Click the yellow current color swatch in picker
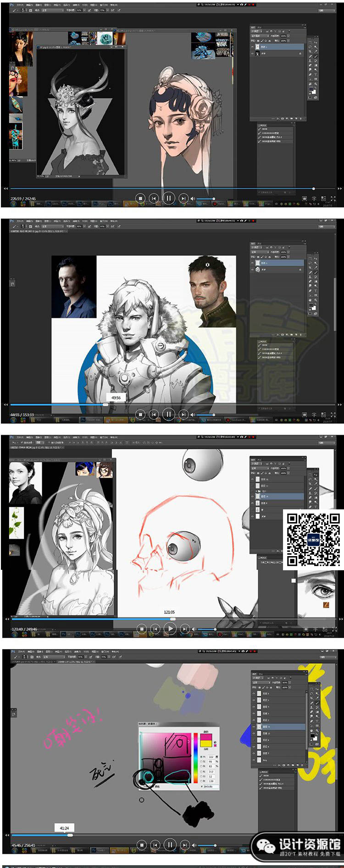This screenshot has width=344, height=868. [x=206, y=743]
